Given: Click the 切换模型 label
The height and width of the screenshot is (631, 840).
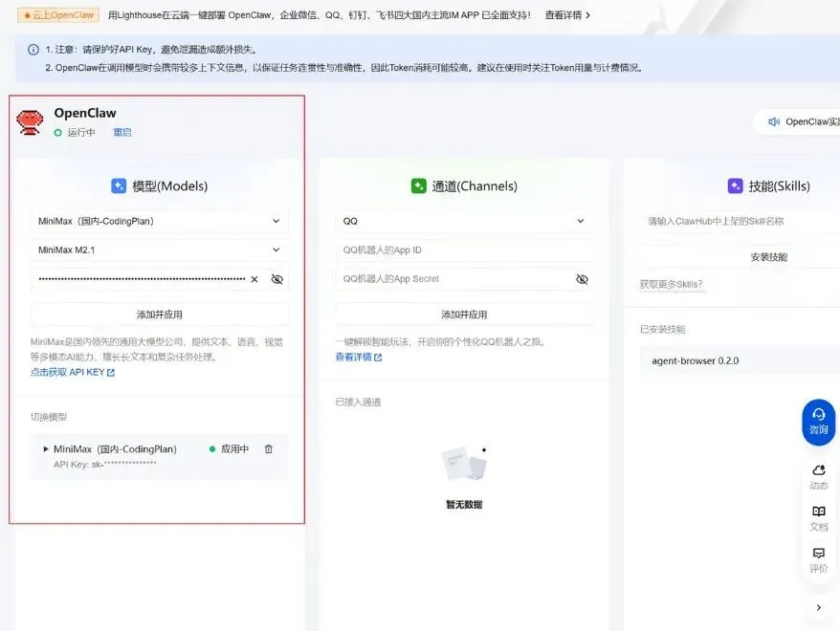Looking at the screenshot, I should (49, 417).
